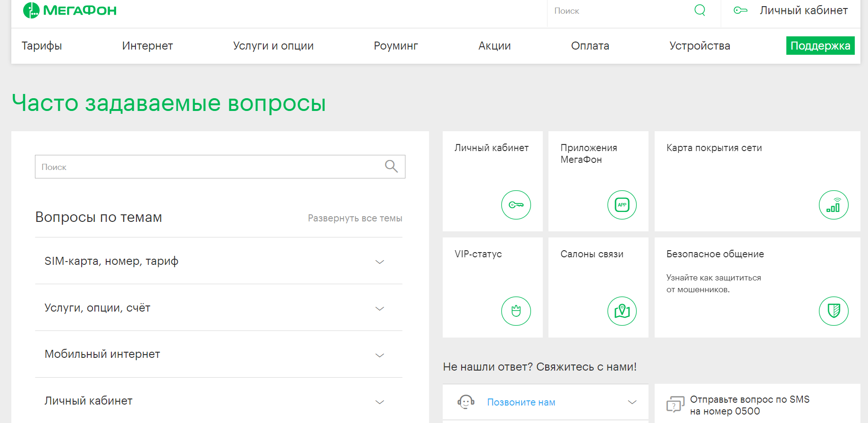Click the header search magnifier icon
Screen dimensions: 868x423
tap(700, 10)
